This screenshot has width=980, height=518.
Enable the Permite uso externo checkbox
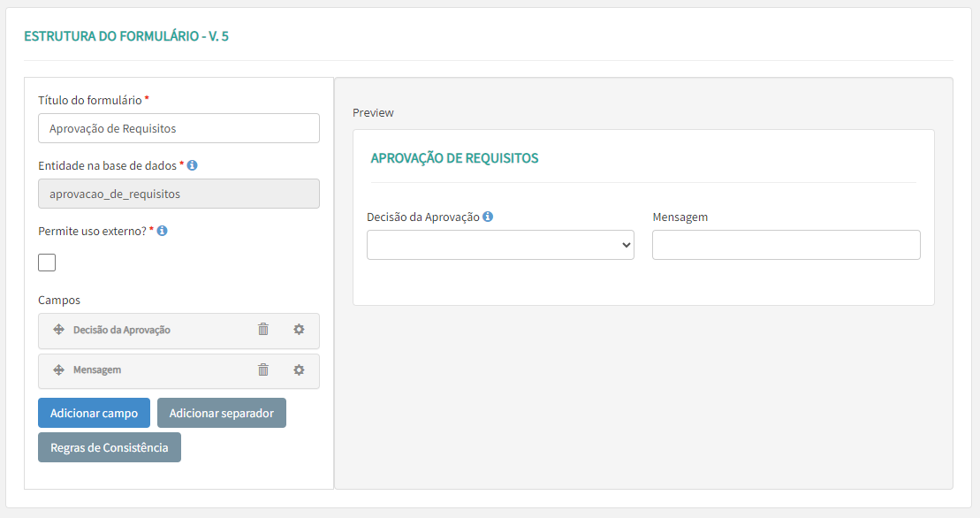[47, 263]
